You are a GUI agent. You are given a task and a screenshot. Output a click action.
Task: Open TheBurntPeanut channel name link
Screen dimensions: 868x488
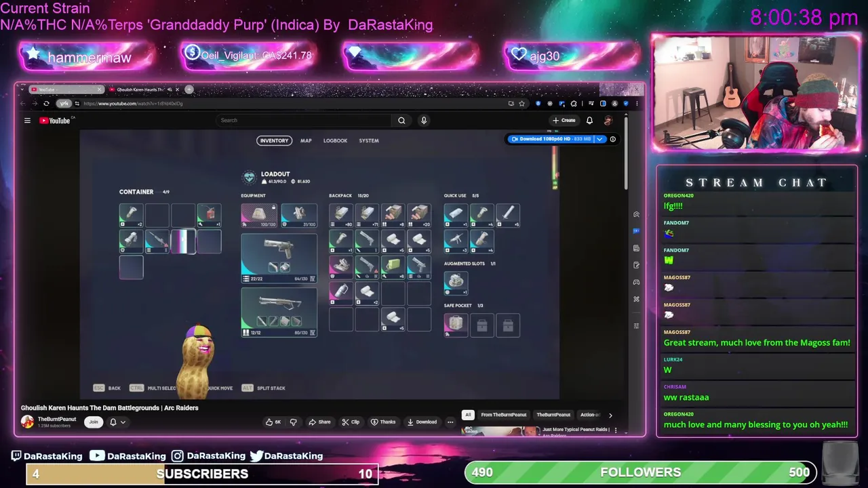point(57,420)
